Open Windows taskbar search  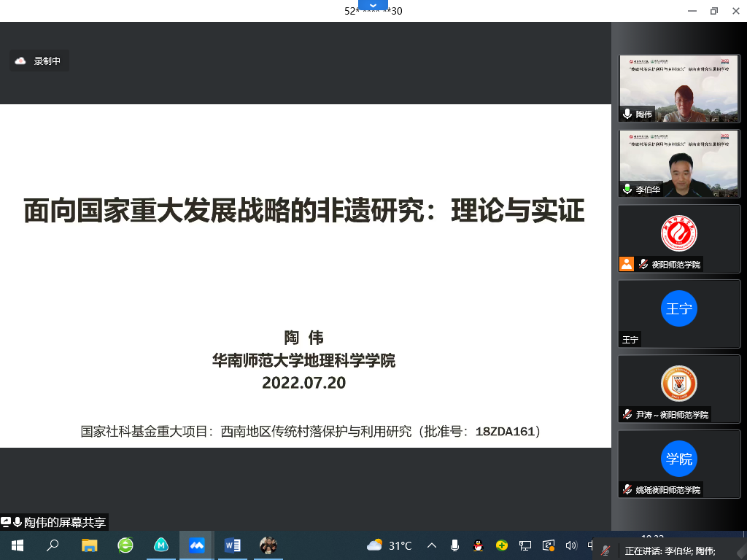pos(53,545)
